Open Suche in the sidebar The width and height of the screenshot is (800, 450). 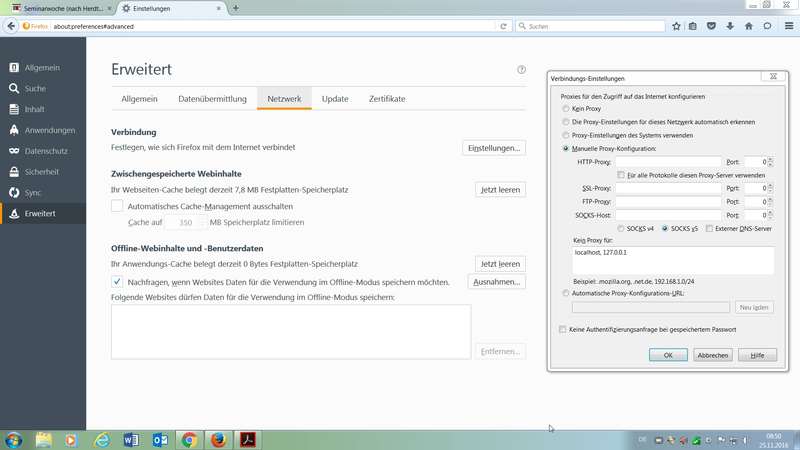tap(43, 88)
